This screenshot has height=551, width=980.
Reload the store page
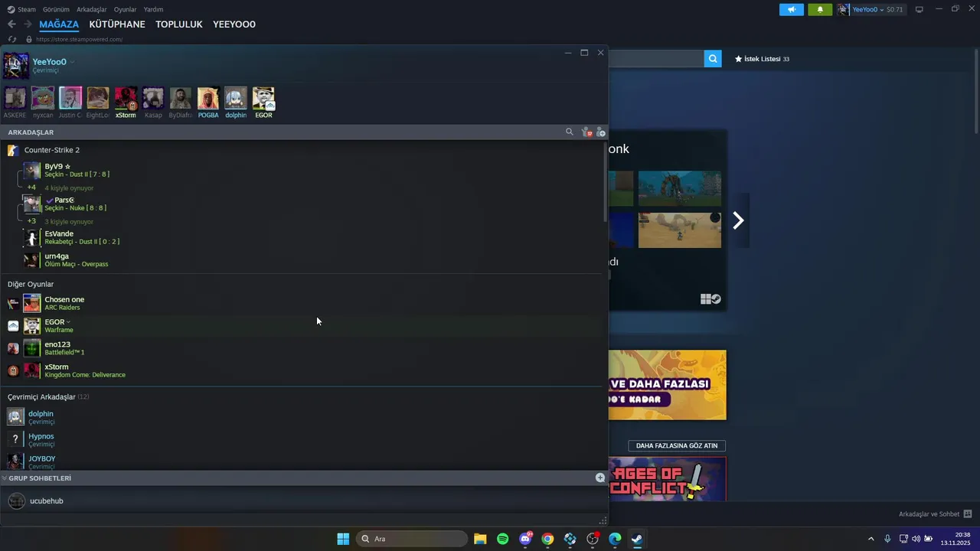11,39
